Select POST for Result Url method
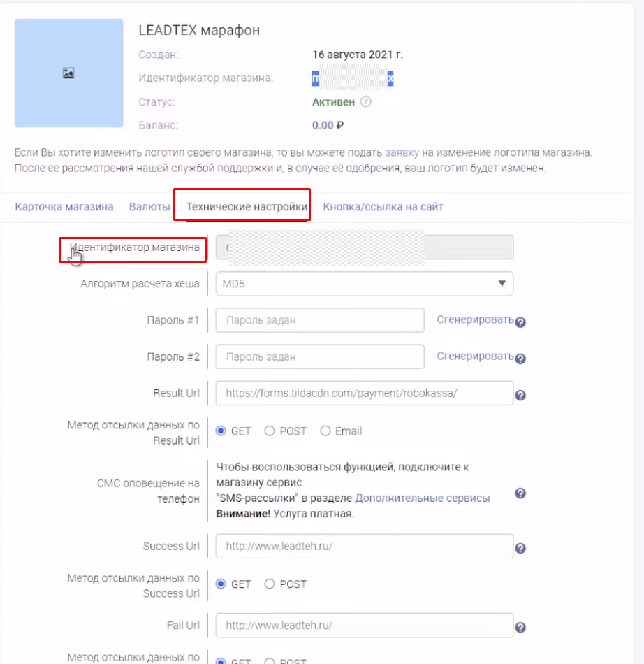This screenshot has height=664, width=644. [x=270, y=431]
